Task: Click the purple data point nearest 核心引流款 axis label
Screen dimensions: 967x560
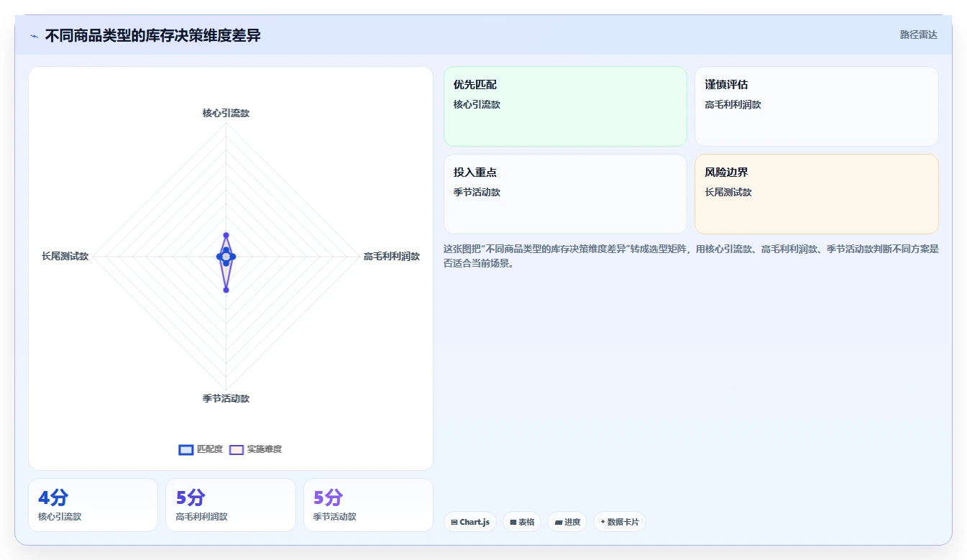Action: pos(226,235)
